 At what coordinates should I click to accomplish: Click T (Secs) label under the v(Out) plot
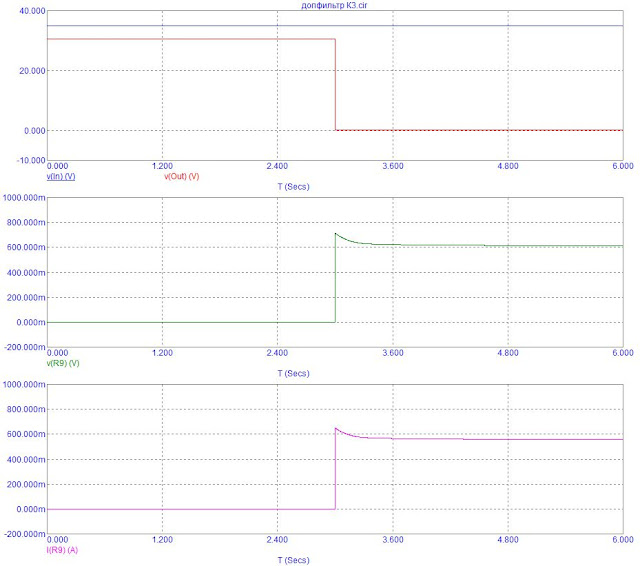pyautogui.click(x=293, y=186)
